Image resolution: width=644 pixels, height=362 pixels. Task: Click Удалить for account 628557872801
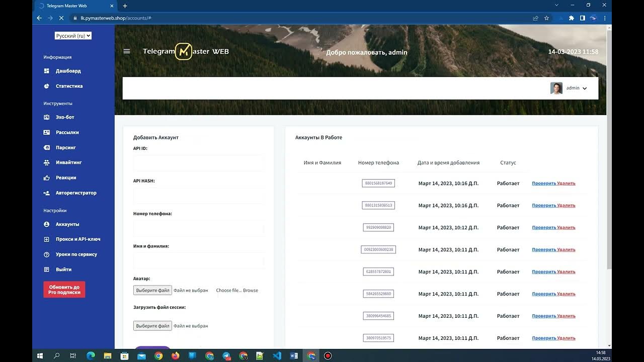click(567, 272)
